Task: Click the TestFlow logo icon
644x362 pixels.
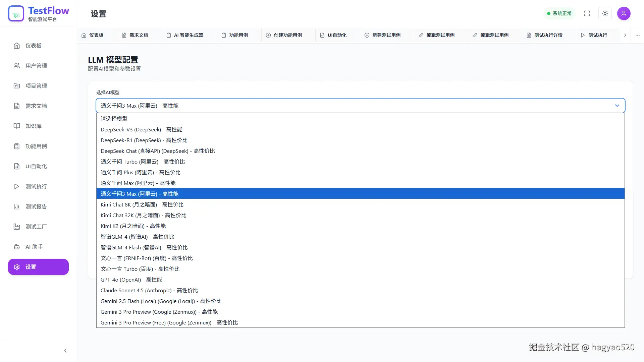Action: click(16, 14)
